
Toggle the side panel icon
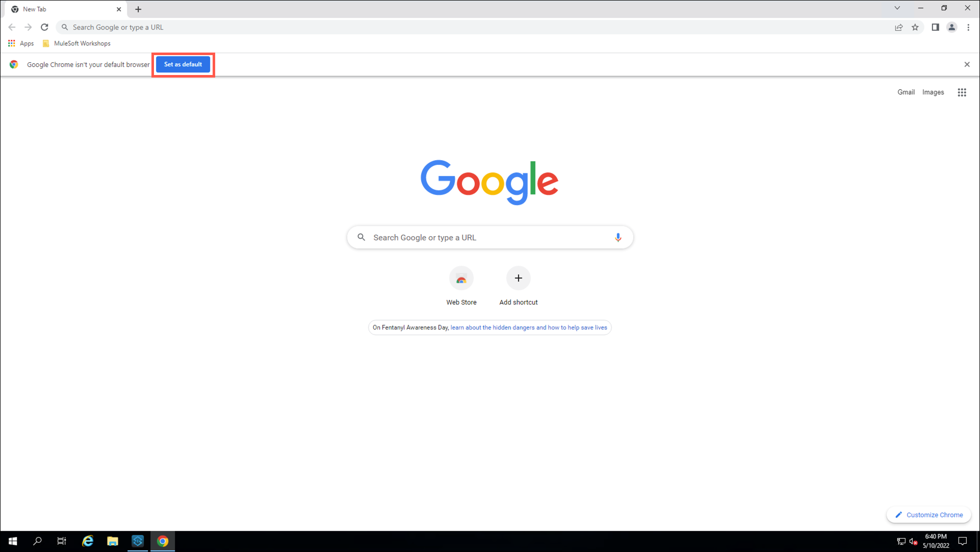pos(935,28)
